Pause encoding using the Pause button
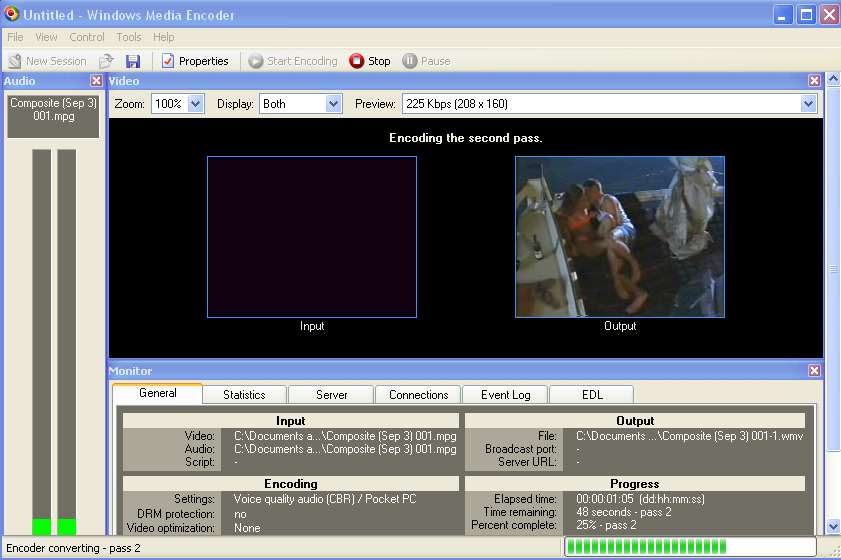Image resolution: width=841 pixels, height=560 pixels. (x=427, y=61)
